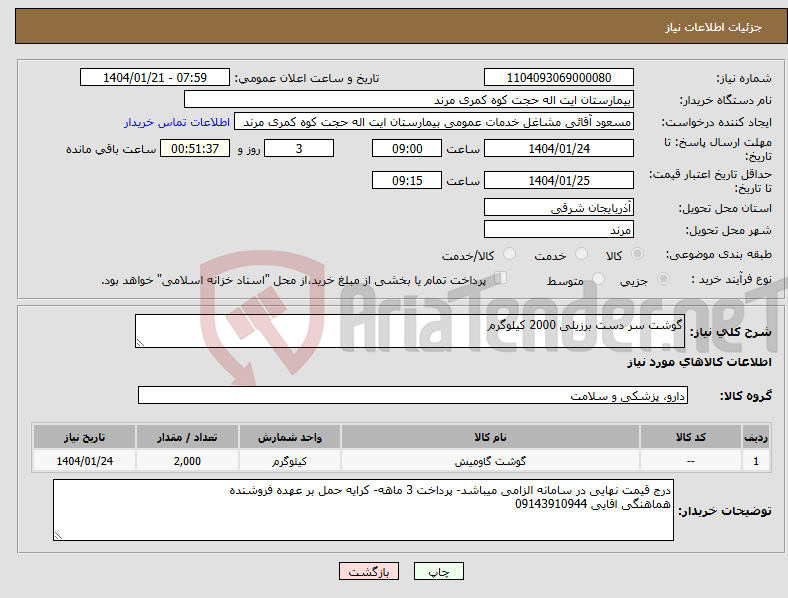Click the response deadline date 1404/01/24 field

point(559,148)
